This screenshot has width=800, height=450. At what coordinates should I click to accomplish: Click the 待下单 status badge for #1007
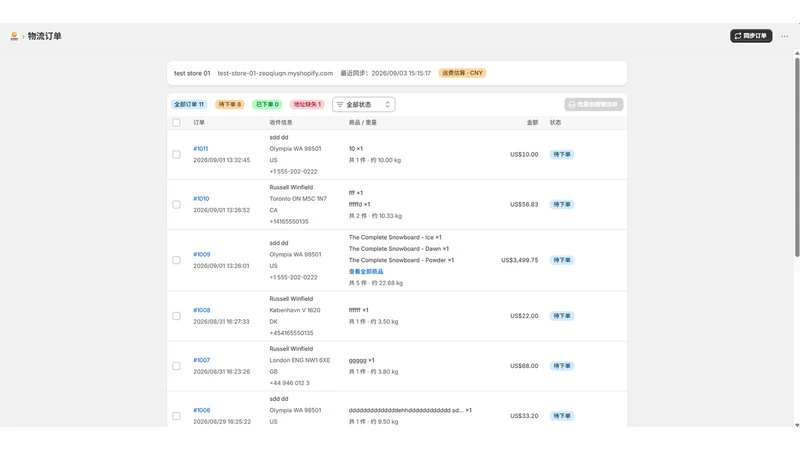pos(562,366)
